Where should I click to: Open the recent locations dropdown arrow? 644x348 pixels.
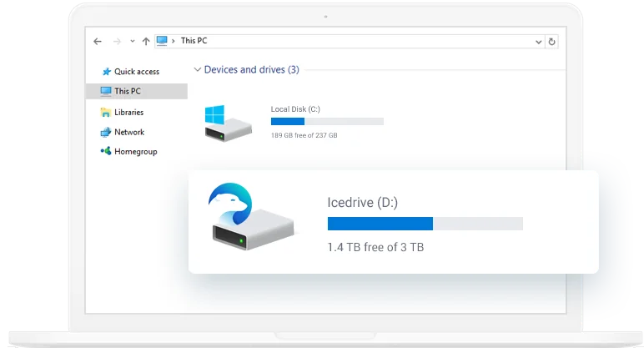point(133,41)
